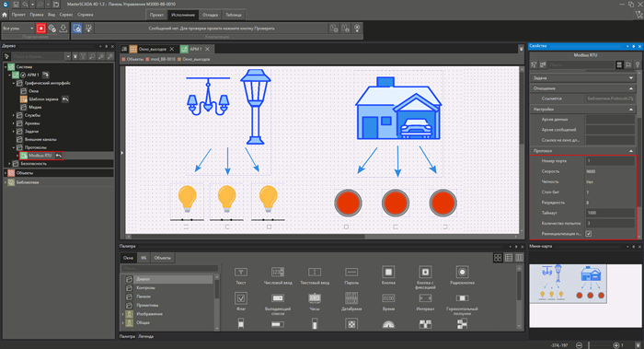Select Modbus RTU in the tree
644x349 pixels.
click(x=40, y=156)
